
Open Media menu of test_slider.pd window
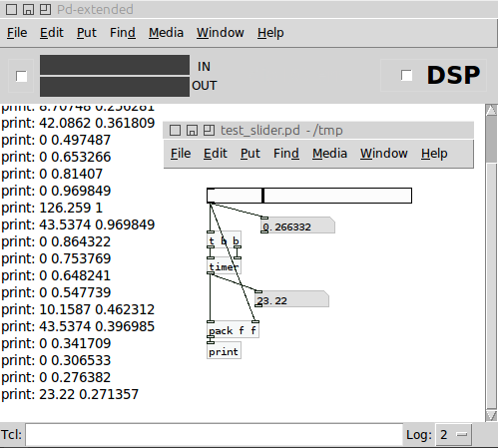[x=329, y=154]
